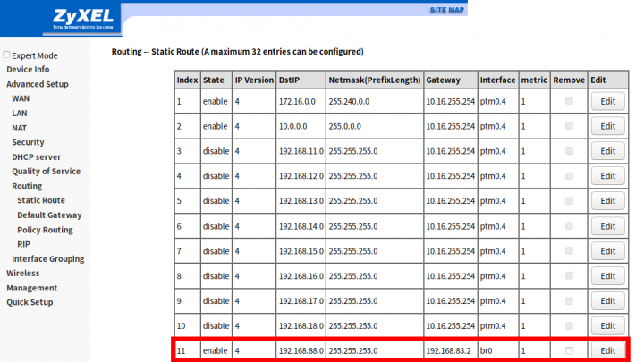Edit static route 192.168.88.0
644x362 pixels.
pyautogui.click(x=608, y=351)
